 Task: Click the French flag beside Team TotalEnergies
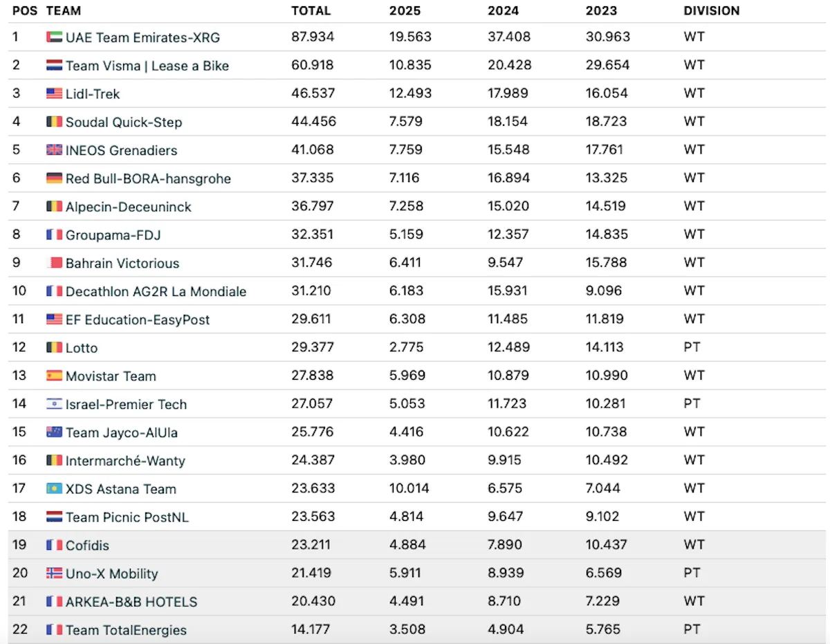[x=54, y=629]
